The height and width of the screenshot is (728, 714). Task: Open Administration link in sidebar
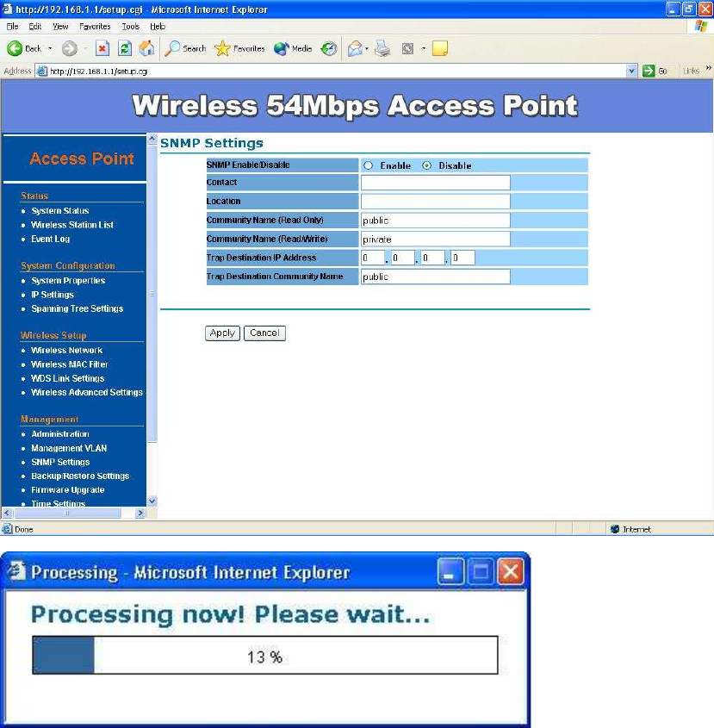[x=60, y=433]
